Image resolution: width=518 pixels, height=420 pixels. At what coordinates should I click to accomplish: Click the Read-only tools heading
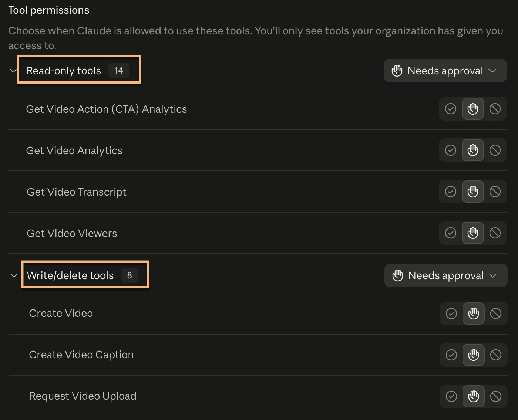pos(63,71)
